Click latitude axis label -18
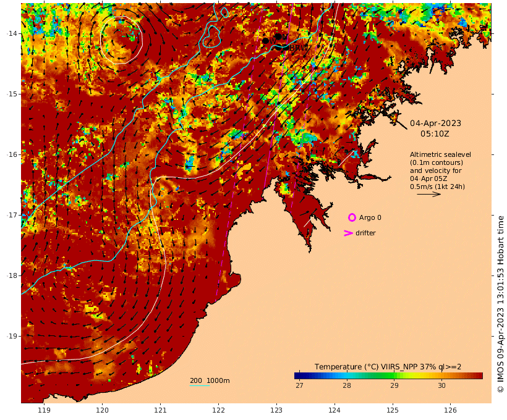The width and height of the screenshot is (507, 420). point(11,275)
